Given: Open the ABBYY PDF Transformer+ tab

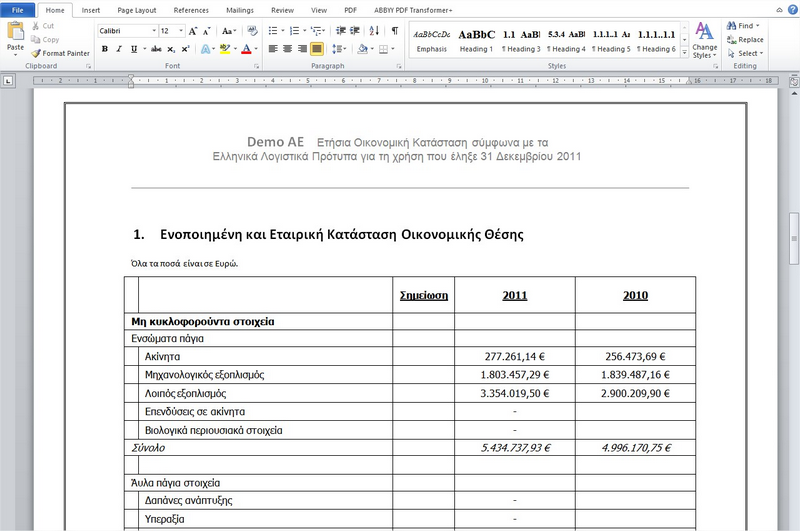Looking at the screenshot, I should point(413,10).
